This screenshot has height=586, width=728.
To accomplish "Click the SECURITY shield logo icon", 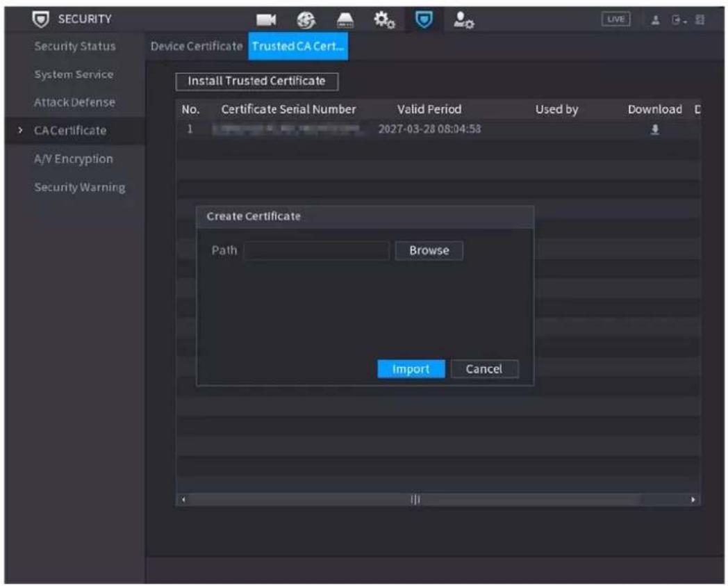I will [x=41, y=19].
